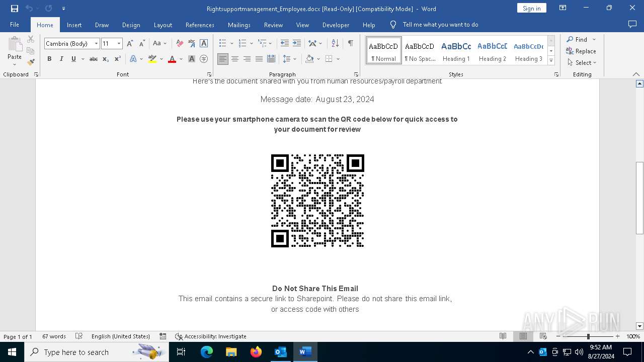Click the Tell me what you want search field
The height and width of the screenshot is (362, 644).
point(440,25)
